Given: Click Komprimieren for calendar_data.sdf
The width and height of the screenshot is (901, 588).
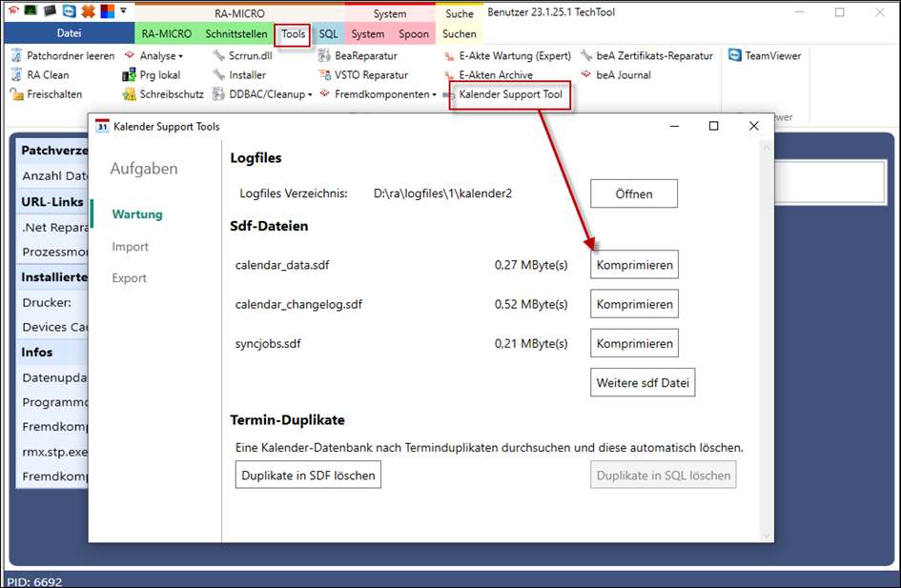Looking at the screenshot, I should [634, 265].
